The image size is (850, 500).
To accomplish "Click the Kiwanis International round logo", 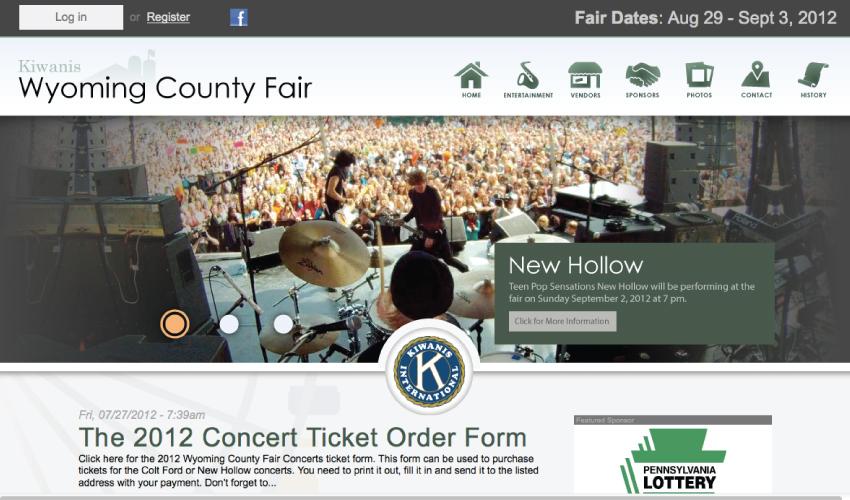I will click(x=429, y=371).
